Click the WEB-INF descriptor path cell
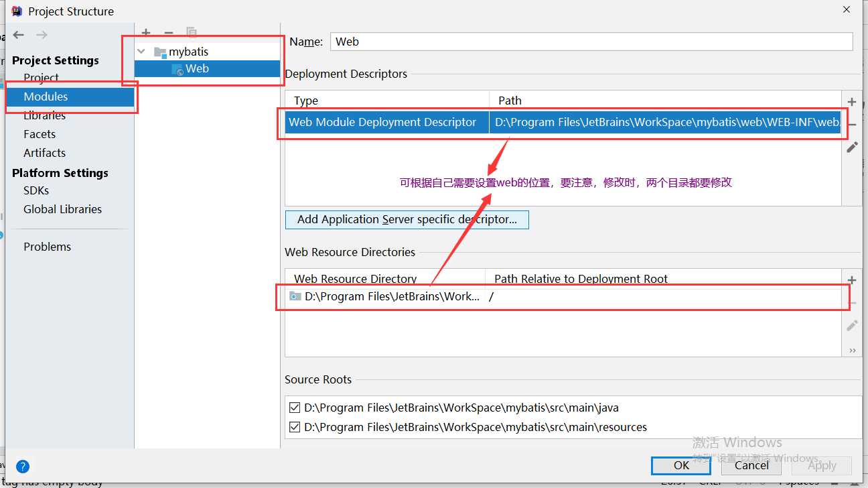The width and height of the screenshot is (868, 488). (x=665, y=122)
